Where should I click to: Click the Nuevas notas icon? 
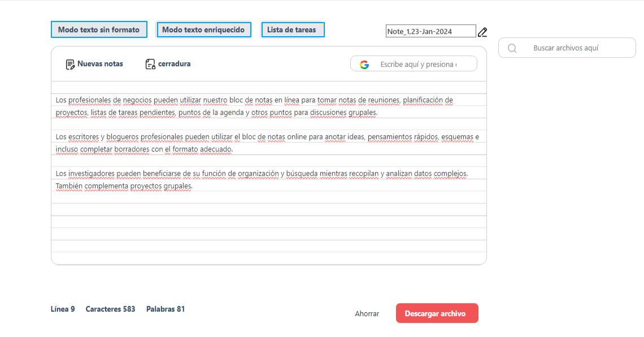(70, 64)
